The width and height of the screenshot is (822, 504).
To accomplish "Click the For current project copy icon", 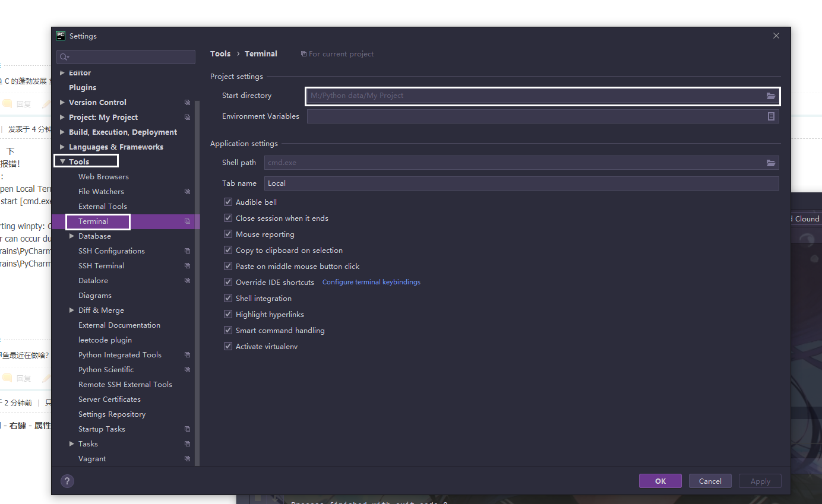I will tap(303, 54).
